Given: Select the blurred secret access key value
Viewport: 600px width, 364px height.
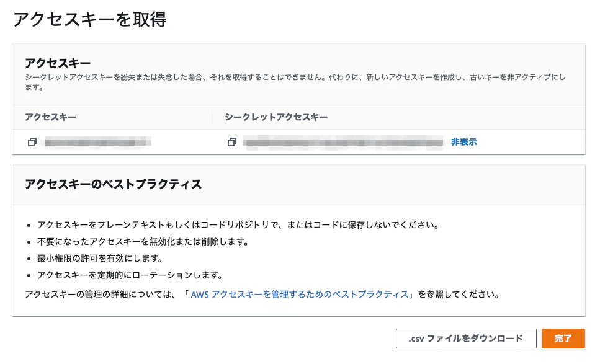Looking at the screenshot, I should point(343,143).
